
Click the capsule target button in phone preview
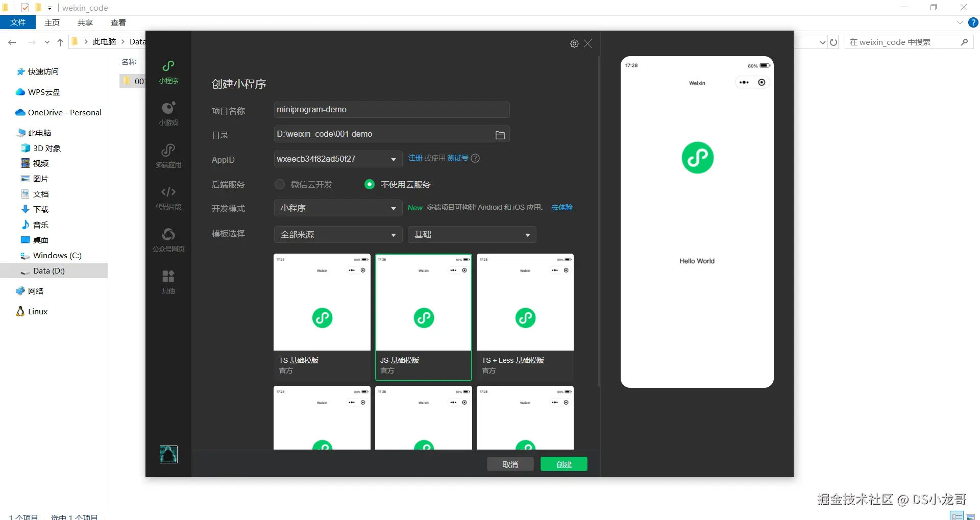pos(762,83)
